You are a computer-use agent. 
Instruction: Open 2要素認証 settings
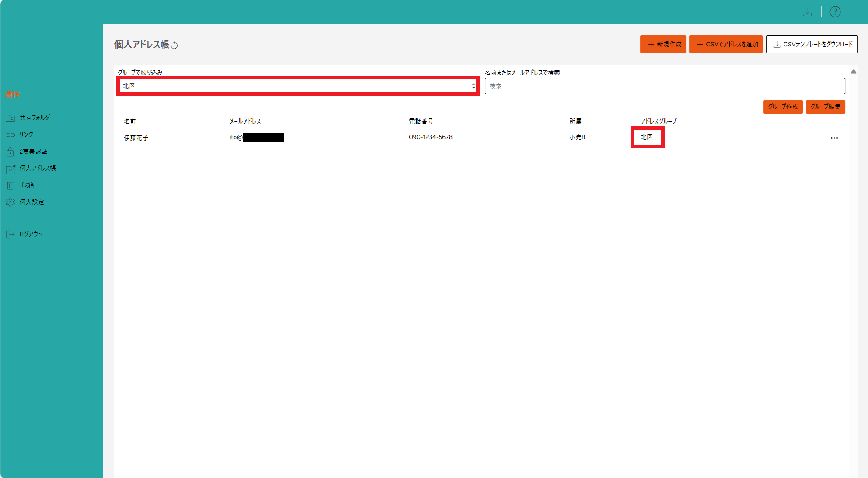pyautogui.click(x=33, y=152)
